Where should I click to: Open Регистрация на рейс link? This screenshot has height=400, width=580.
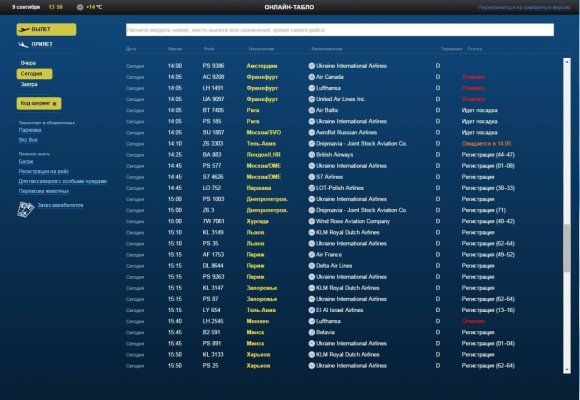[44, 171]
